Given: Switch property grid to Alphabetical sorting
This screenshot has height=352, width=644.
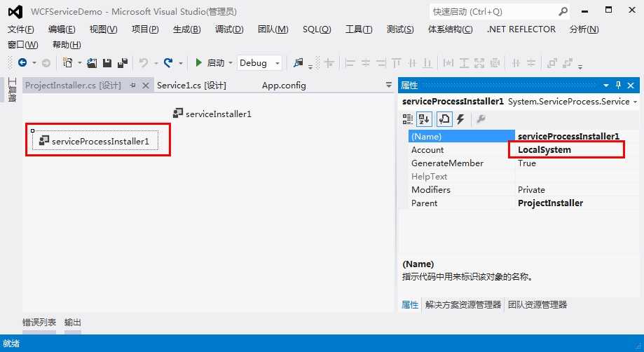Looking at the screenshot, I should pyautogui.click(x=424, y=119).
